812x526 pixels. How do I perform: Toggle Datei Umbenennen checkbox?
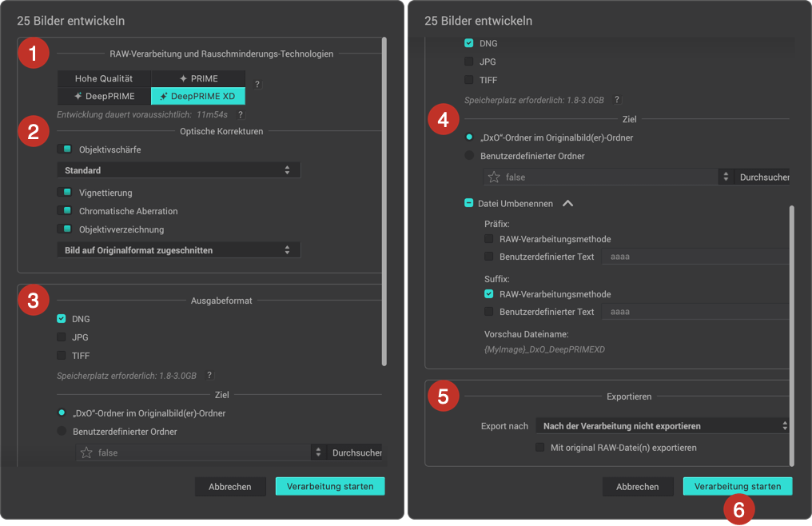pyautogui.click(x=468, y=203)
